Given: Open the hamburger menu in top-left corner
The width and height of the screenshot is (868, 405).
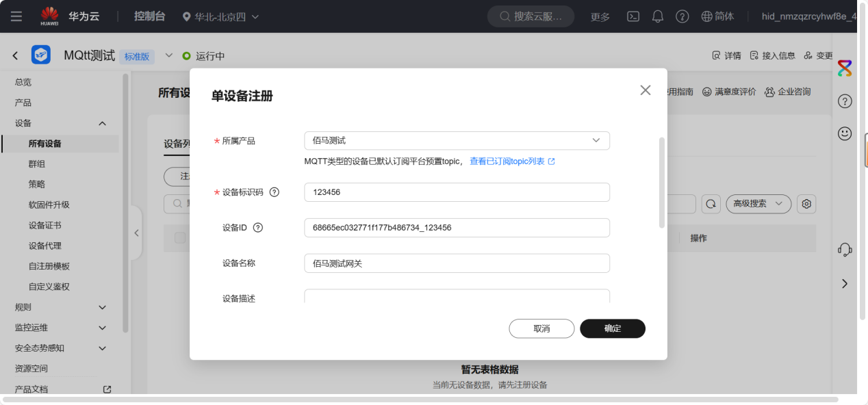Looking at the screenshot, I should pos(16,16).
